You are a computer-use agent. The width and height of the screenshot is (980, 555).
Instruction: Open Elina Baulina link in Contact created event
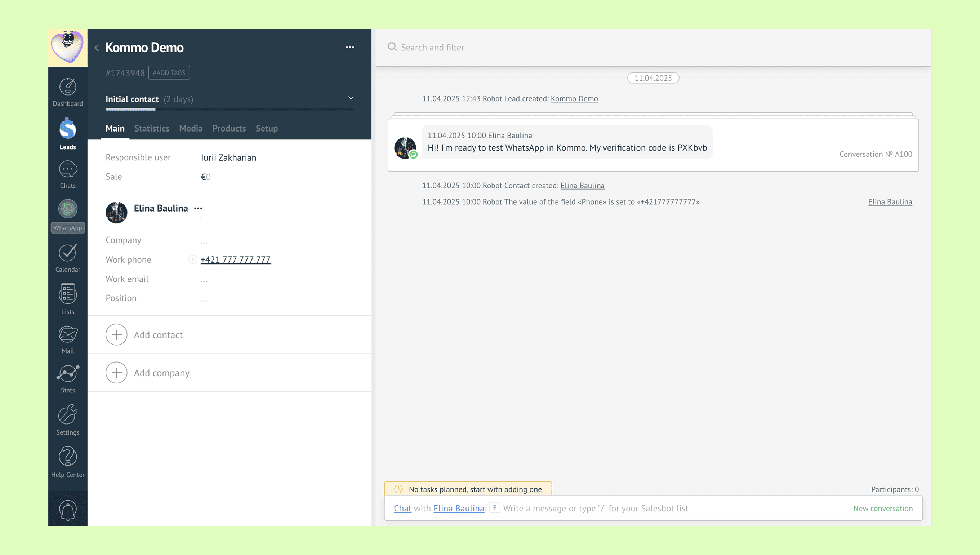(x=582, y=185)
